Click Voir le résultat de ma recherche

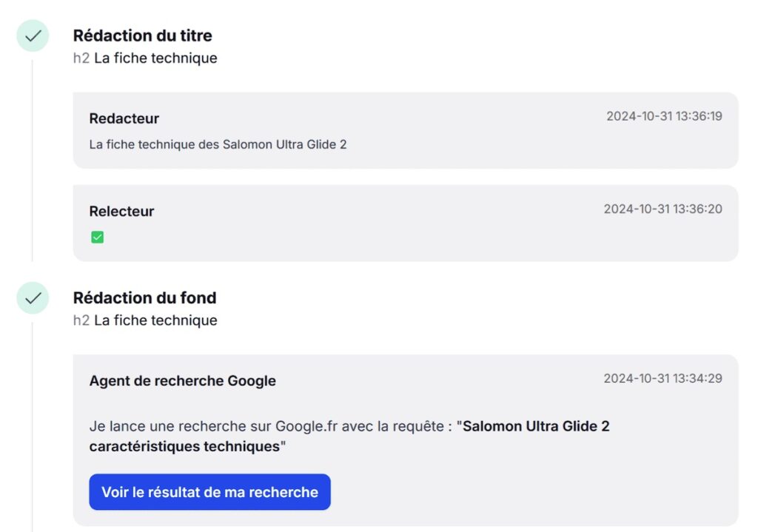(209, 491)
